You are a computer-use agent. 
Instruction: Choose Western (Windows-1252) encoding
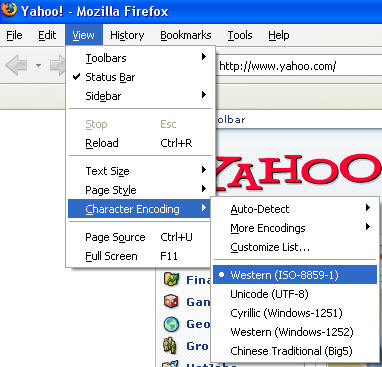[x=295, y=332]
